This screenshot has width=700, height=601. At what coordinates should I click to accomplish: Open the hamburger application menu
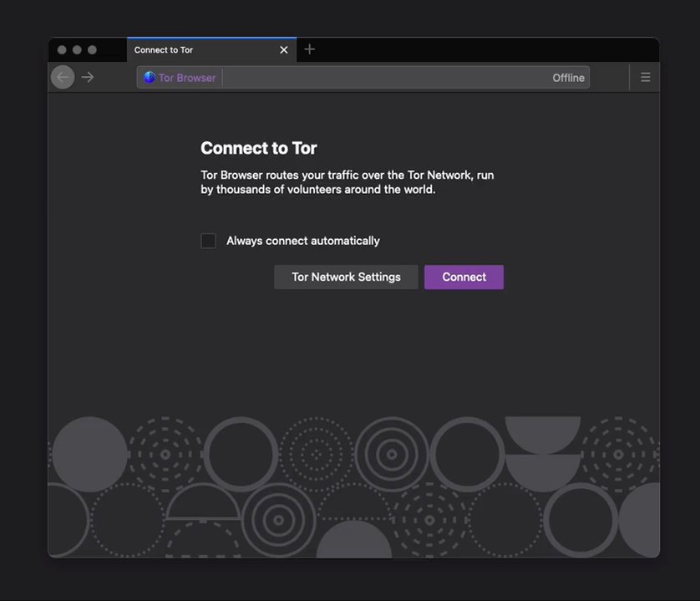tap(645, 77)
